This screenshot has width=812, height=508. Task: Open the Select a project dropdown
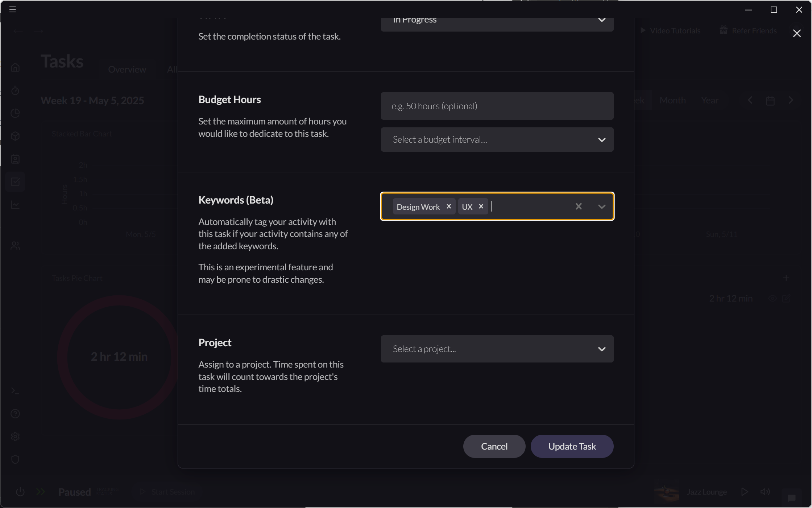[x=497, y=349]
